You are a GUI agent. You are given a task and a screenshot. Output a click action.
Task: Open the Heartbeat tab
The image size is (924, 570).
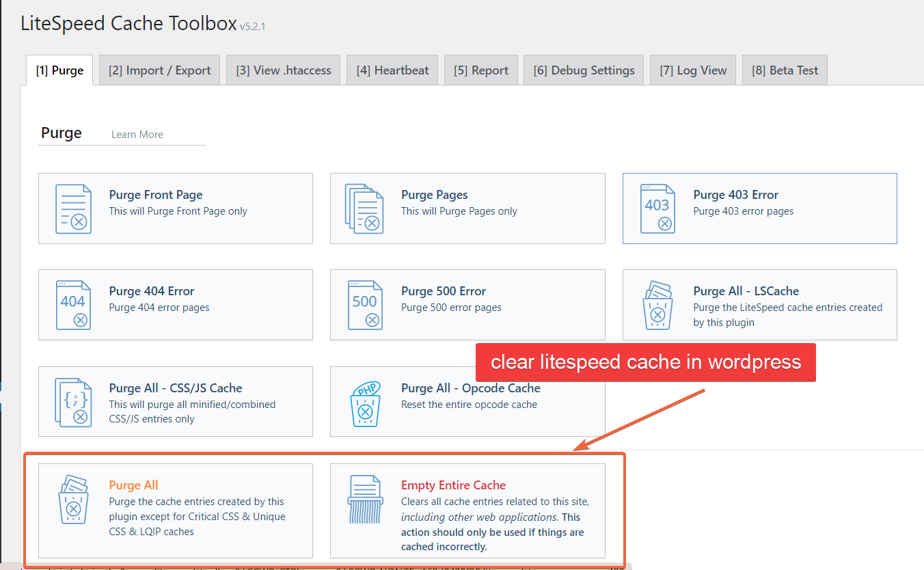[x=392, y=70]
